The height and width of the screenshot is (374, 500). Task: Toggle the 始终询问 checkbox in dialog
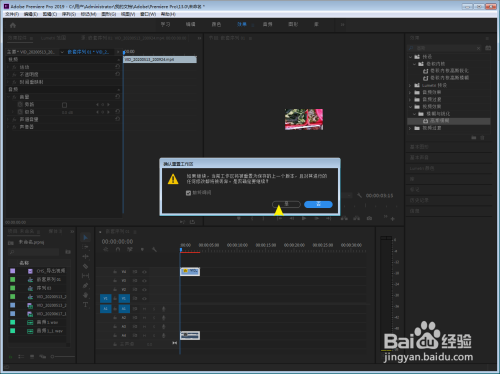188,193
